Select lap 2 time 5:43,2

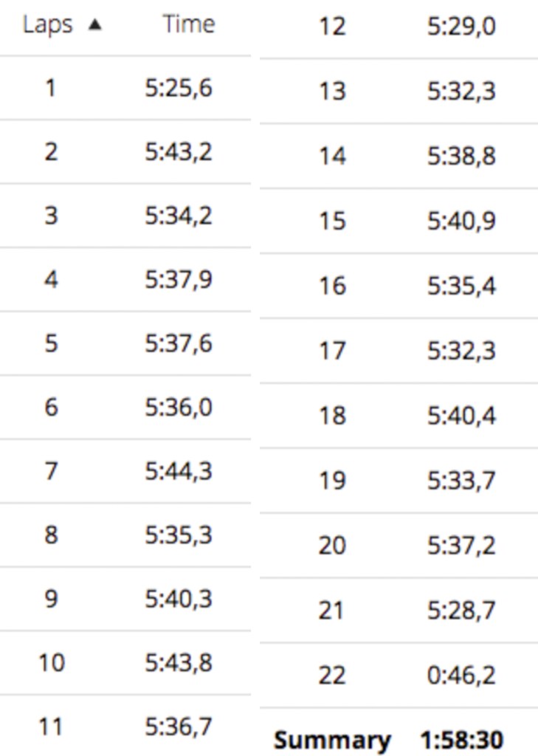[179, 152]
